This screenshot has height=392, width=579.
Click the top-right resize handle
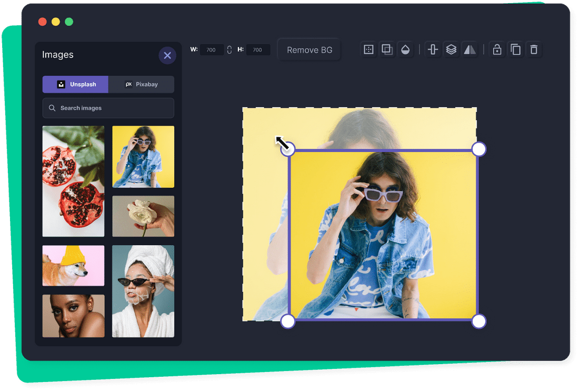[x=479, y=149]
